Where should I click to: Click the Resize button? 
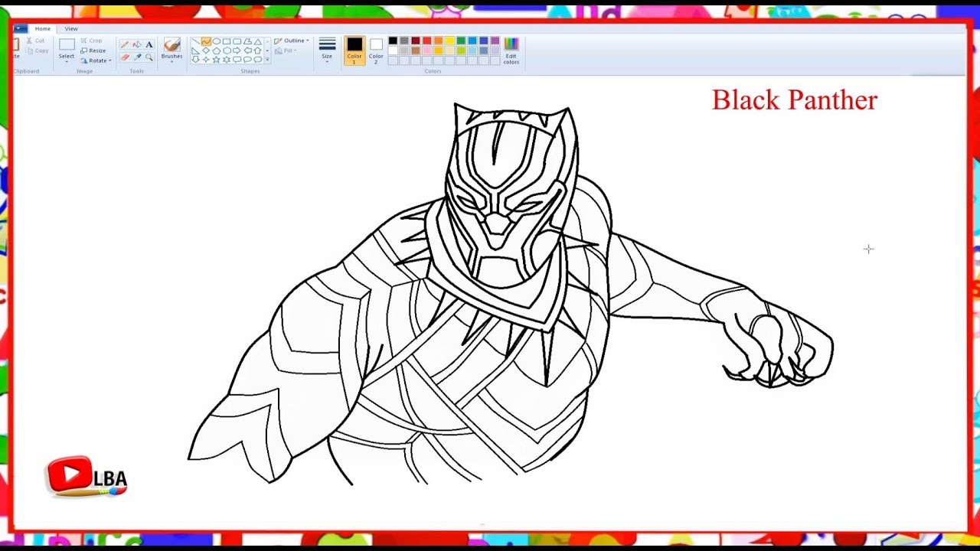[x=96, y=51]
